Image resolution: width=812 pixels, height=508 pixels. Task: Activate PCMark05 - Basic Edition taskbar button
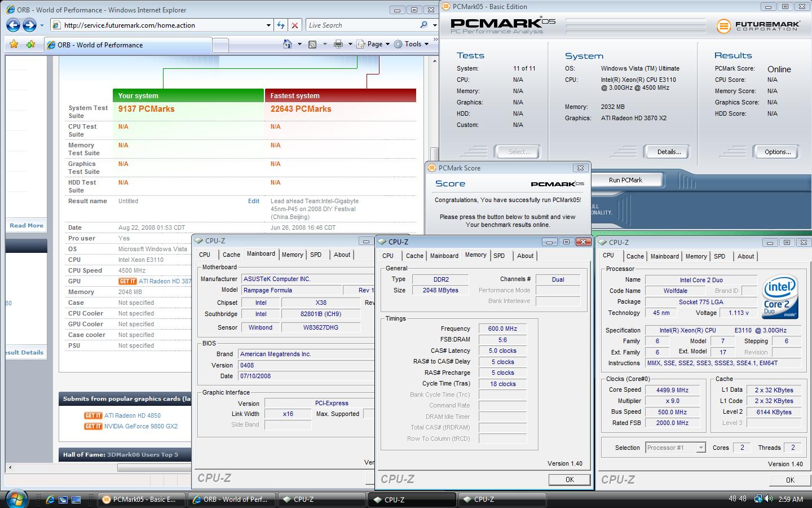point(141,500)
